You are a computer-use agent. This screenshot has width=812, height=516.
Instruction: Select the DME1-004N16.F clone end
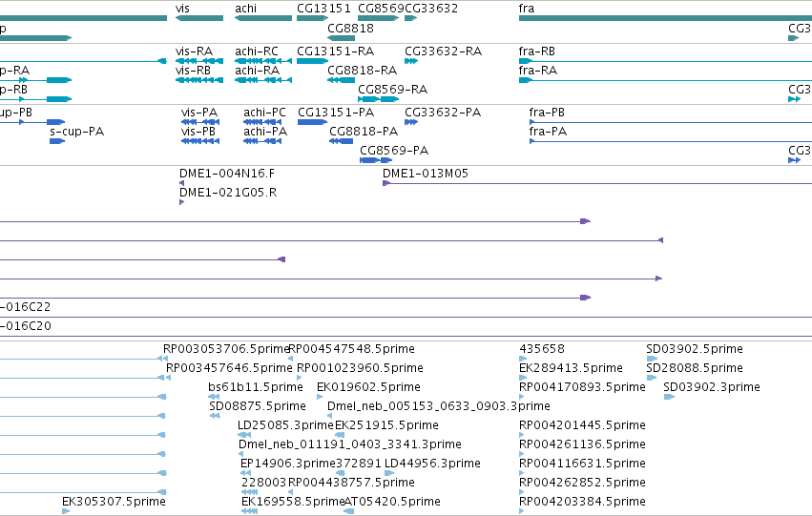pos(181,183)
